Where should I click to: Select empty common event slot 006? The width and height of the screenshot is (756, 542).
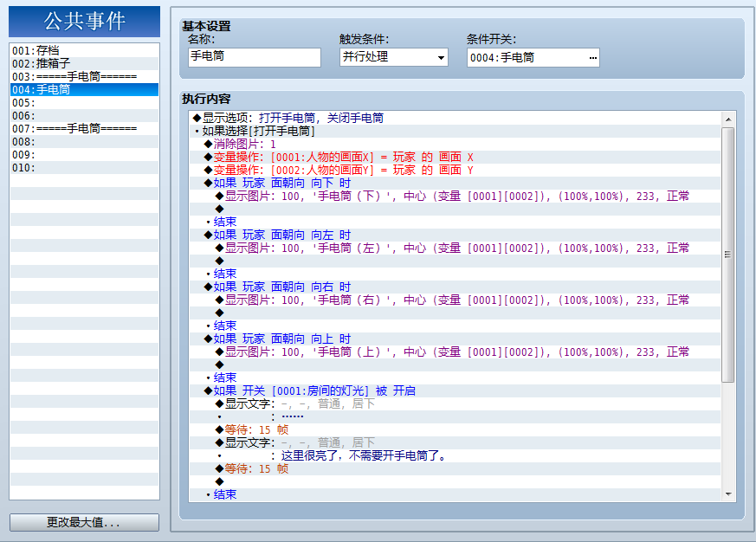click(84, 116)
